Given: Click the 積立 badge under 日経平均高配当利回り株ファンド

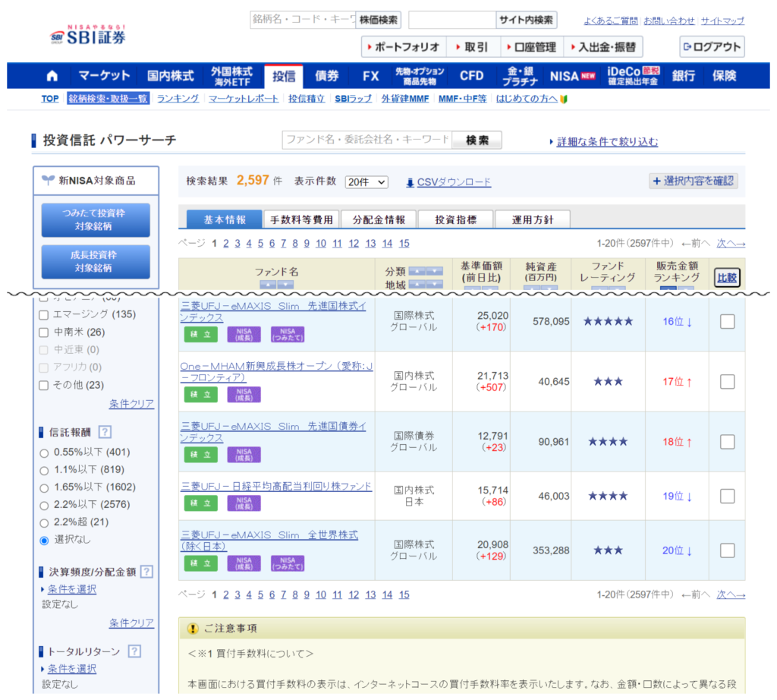Looking at the screenshot, I should 200,503.
